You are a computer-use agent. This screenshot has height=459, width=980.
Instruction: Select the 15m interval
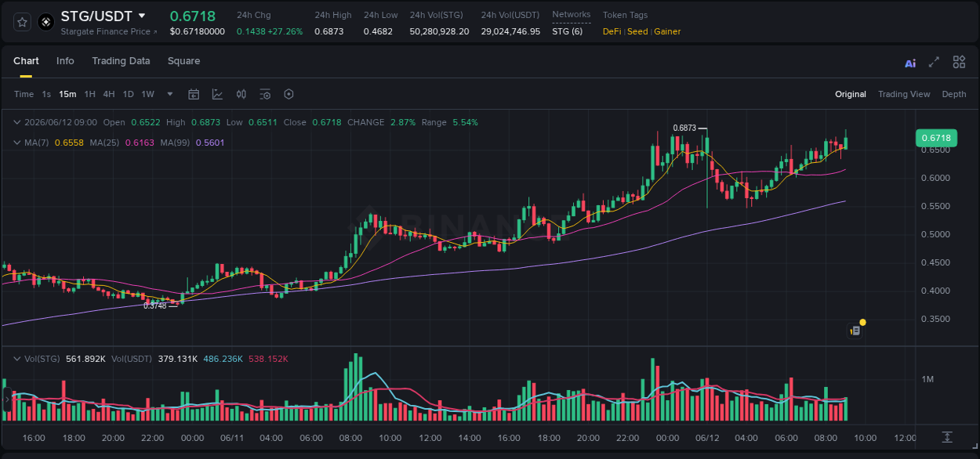[x=67, y=94]
